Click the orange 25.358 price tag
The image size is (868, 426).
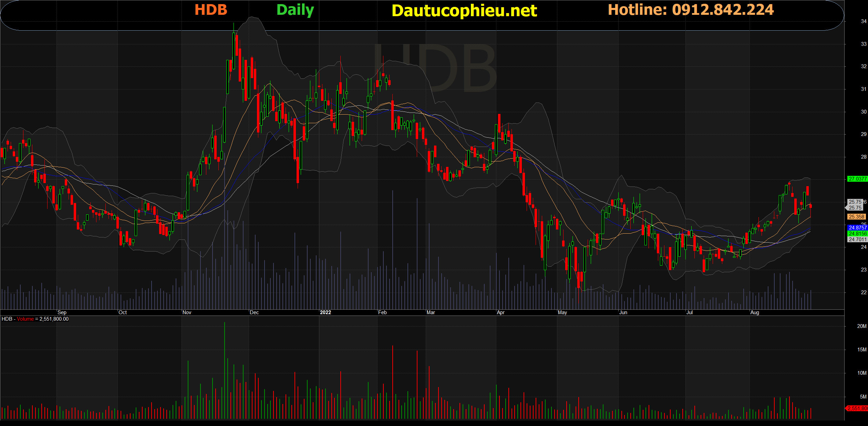point(857,217)
